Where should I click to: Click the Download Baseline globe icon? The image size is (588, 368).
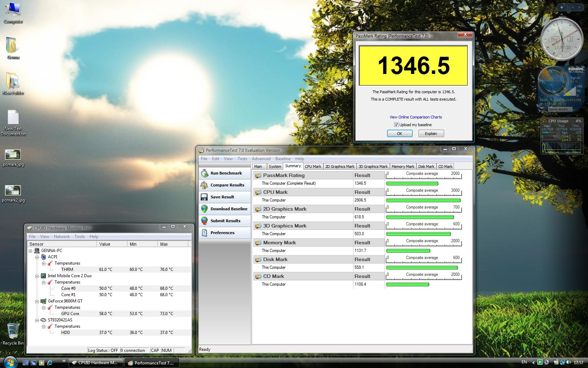(204, 209)
